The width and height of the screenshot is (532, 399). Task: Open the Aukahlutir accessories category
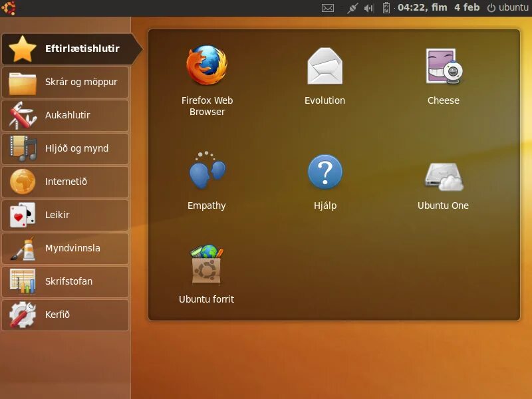(65, 115)
